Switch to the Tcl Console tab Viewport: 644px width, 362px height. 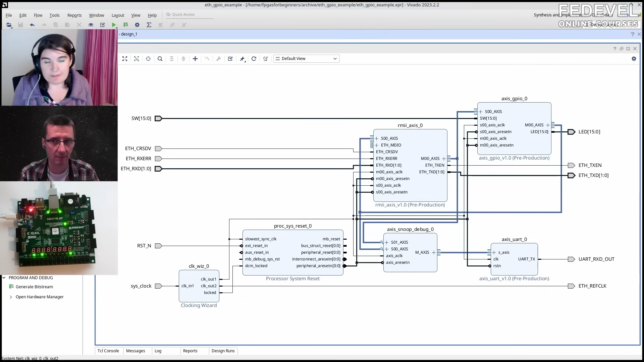point(108,351)
